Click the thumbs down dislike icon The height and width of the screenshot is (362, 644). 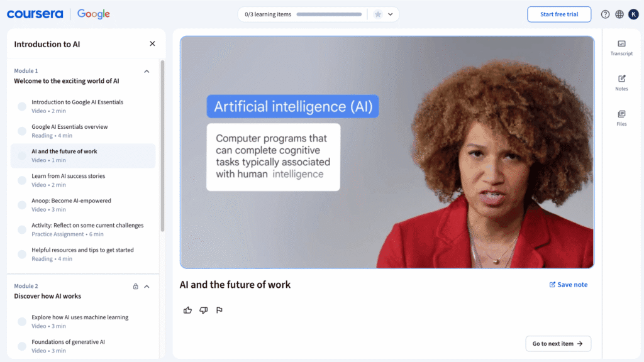point(203,310)
